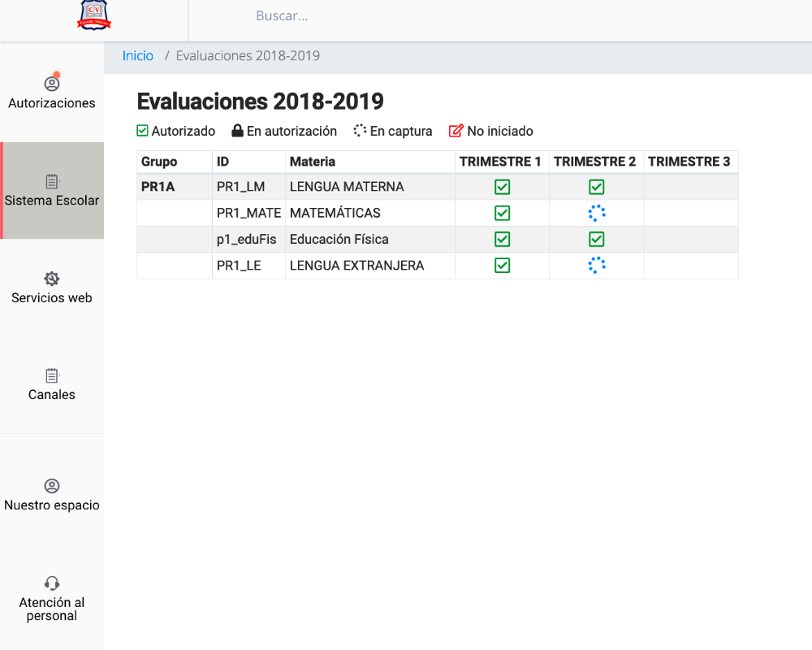Click the Servicios web gear icon

[x=52, y=279]
